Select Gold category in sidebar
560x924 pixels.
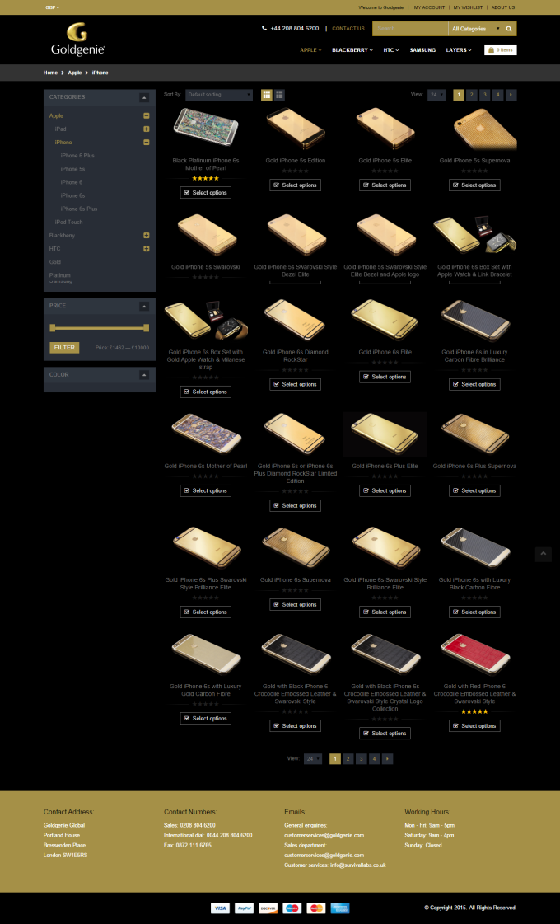[54, 261]
